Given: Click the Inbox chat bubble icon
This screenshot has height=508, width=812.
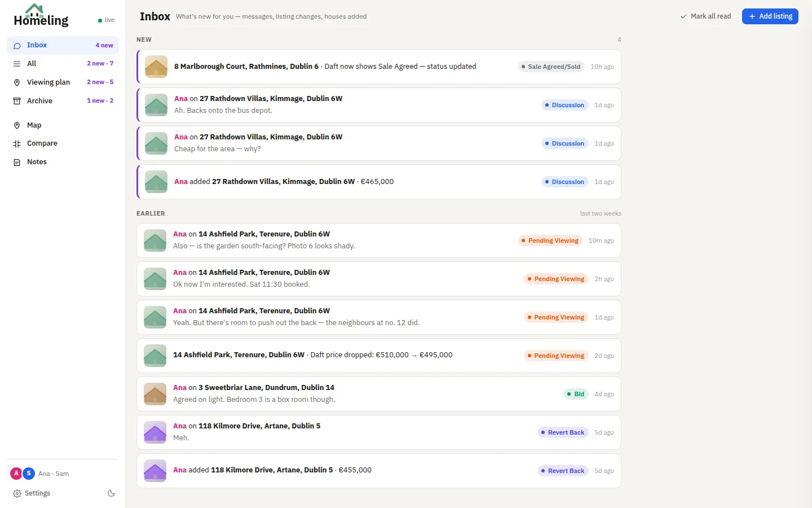Looking at the screenshot, I should [x=17, y=46].
